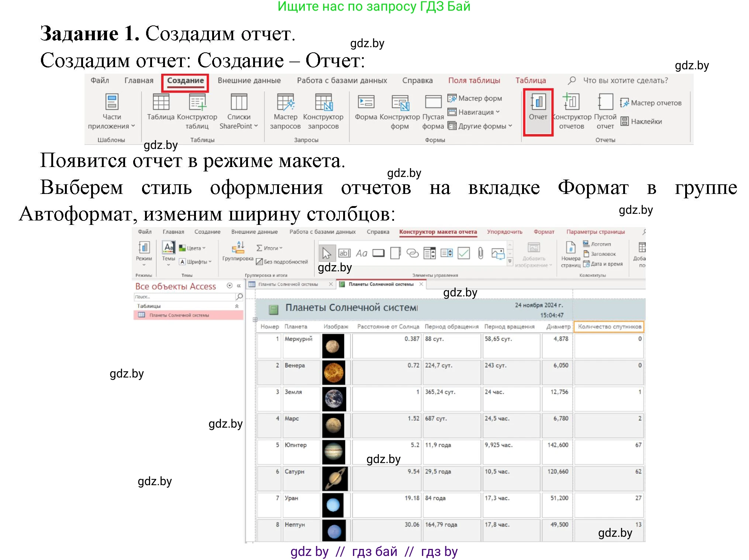Open the Конструктор макета отчета tab
Image resolution: width=749 pixels, height=560 pixels.
438,232
